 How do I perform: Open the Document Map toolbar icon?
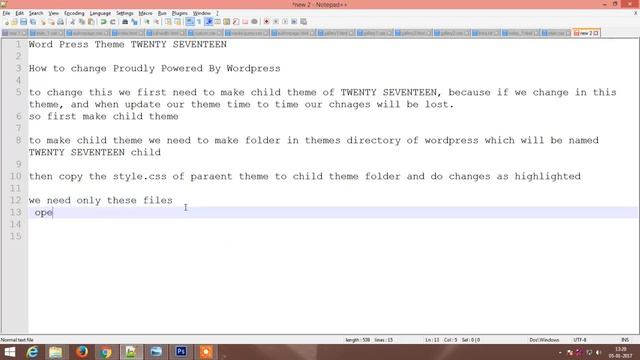point(227,22)
